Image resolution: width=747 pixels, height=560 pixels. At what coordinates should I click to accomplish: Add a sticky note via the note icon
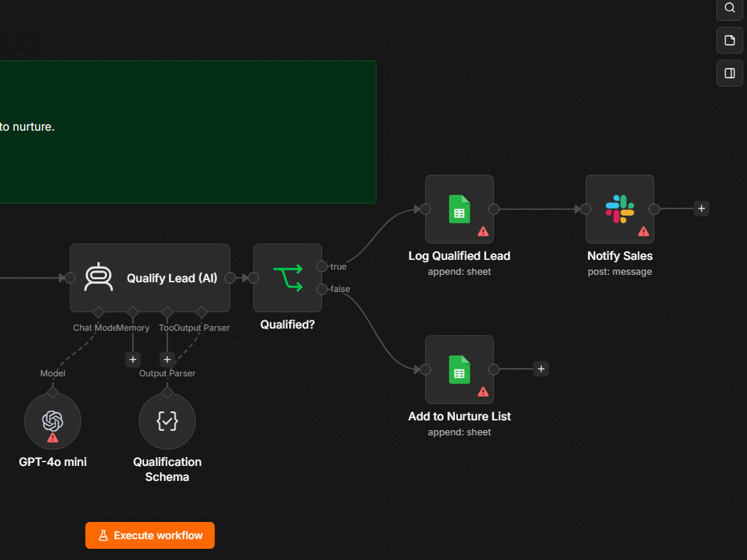click(729, 40)
